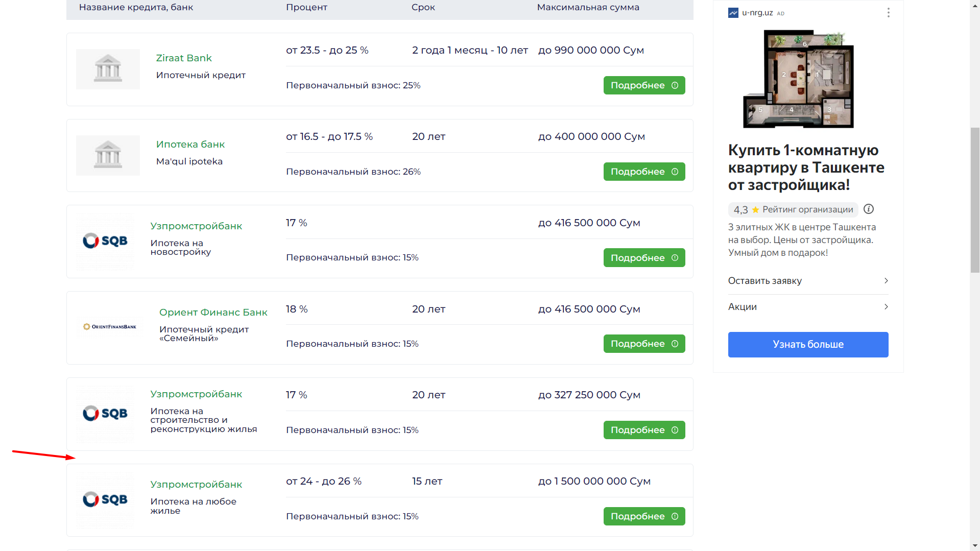Image resolution: width=980 pixels, height=551 pixels.
Task: Click the Первоначальный взнос: 26% text
Action: [353, 172]
